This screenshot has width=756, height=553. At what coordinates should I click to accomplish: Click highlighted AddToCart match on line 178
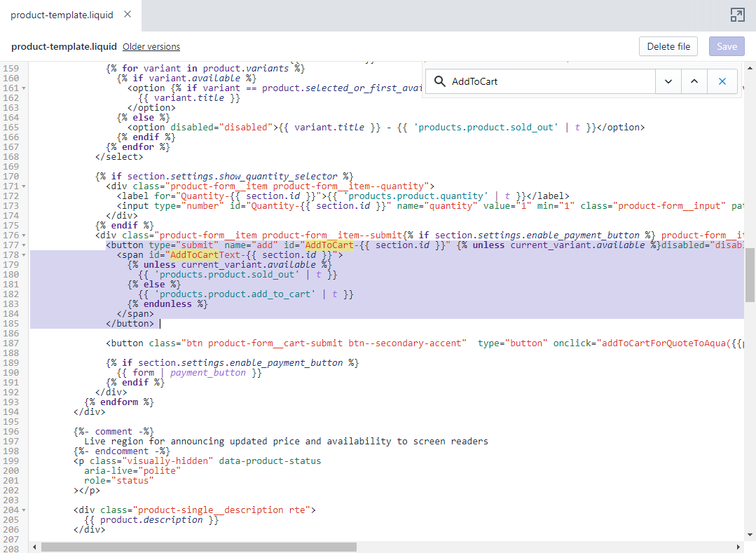click(x=194, y=254)
